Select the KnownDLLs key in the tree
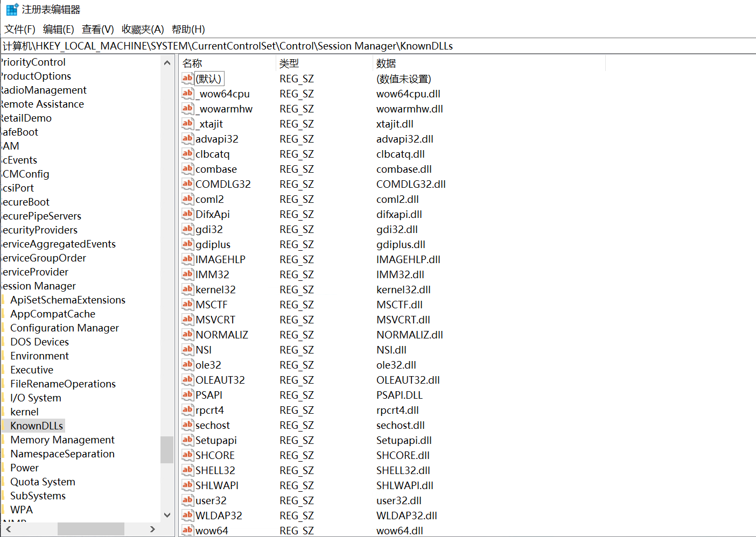756x537 pixels. click(x=37, y=426)
